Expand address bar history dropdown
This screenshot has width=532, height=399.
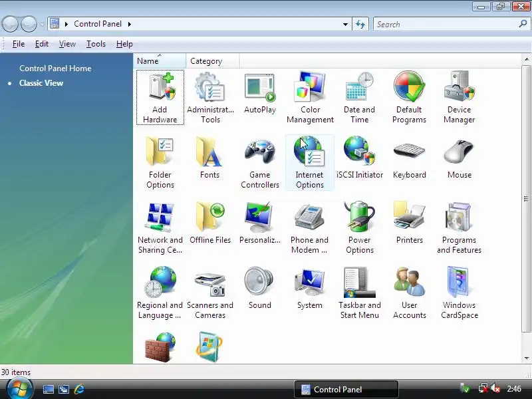[345, 25]
